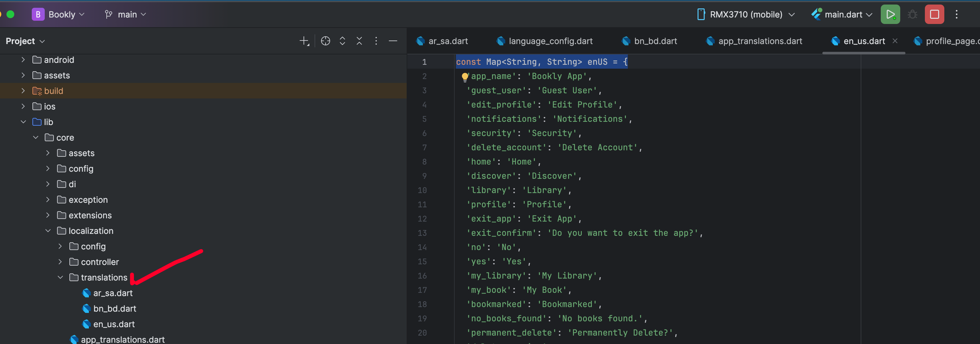Expand the controller folder

point(60,262)
